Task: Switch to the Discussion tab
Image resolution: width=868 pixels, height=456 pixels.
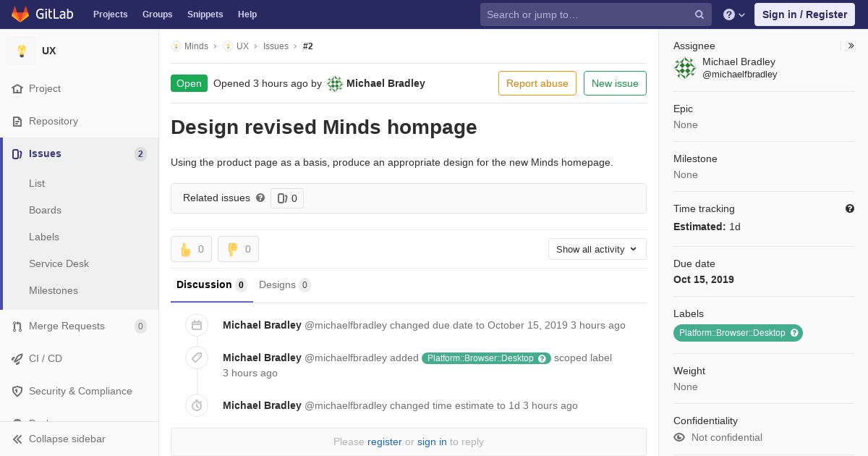Action: click(212, 284)
